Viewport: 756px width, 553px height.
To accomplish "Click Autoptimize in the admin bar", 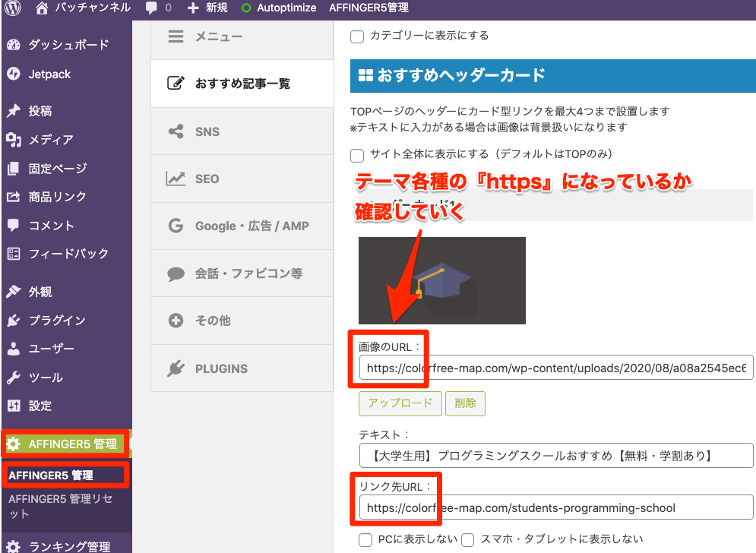I will (286, 8).
